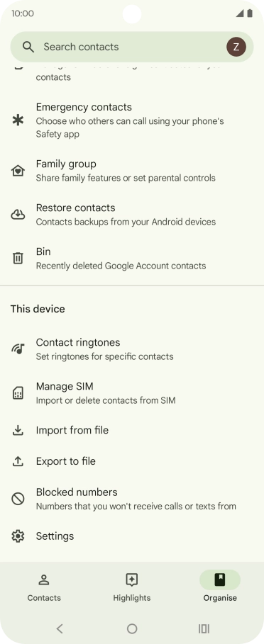
Task: Tap the Android back navigation button
Action: click(x=60, y=628)
